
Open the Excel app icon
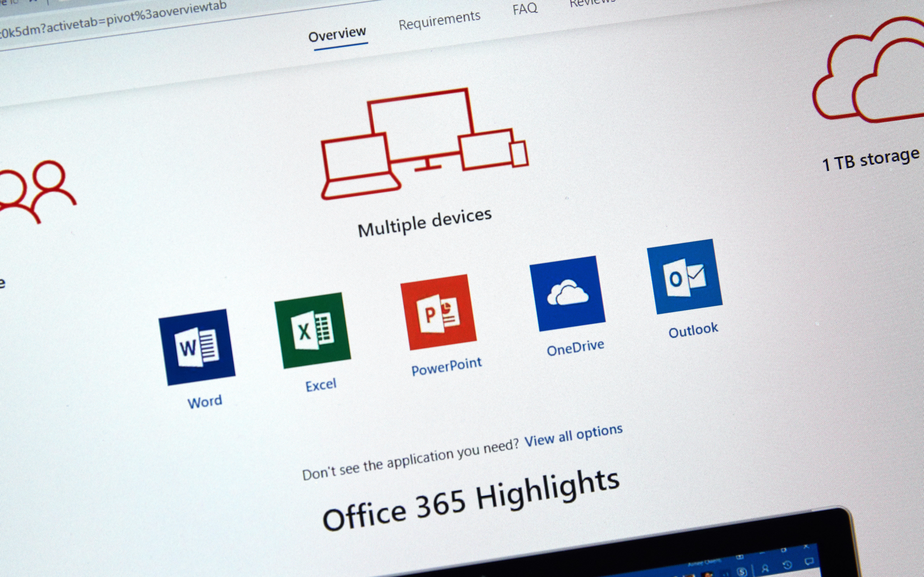(x=312, y=330)
